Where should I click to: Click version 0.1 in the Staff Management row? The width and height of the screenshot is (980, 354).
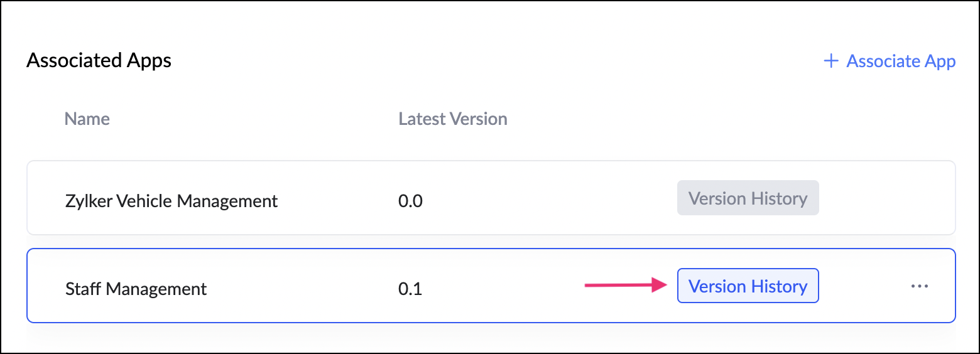(410, 289)
